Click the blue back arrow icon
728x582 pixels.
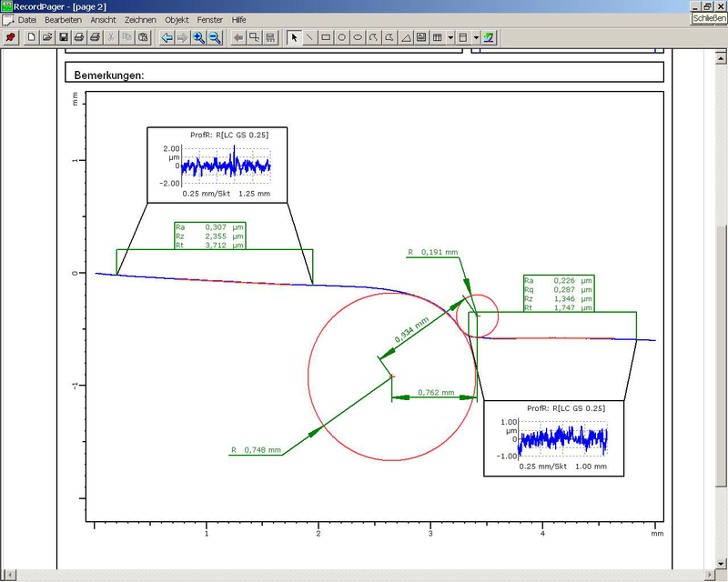[167, 37]
